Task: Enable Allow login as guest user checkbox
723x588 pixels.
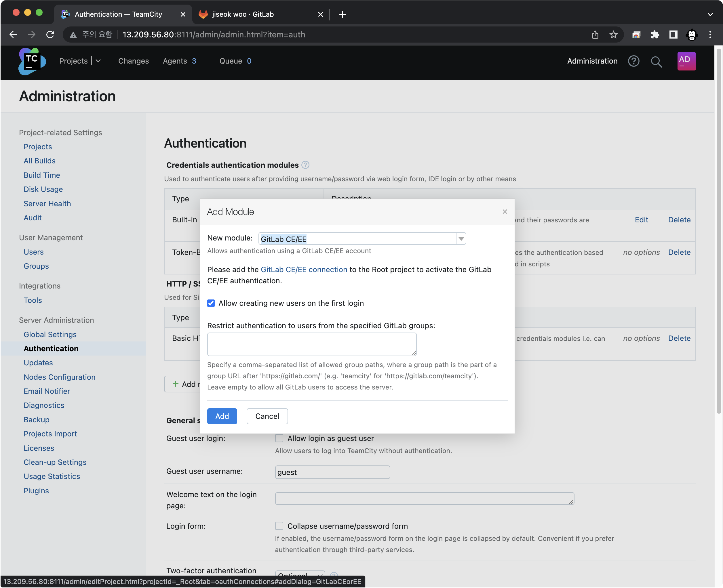Action: click(279, 438)
